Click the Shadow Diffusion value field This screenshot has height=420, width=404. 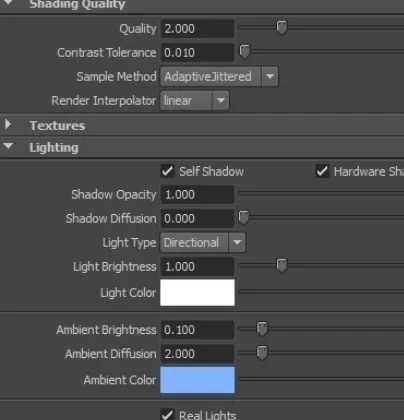(197, 219)
